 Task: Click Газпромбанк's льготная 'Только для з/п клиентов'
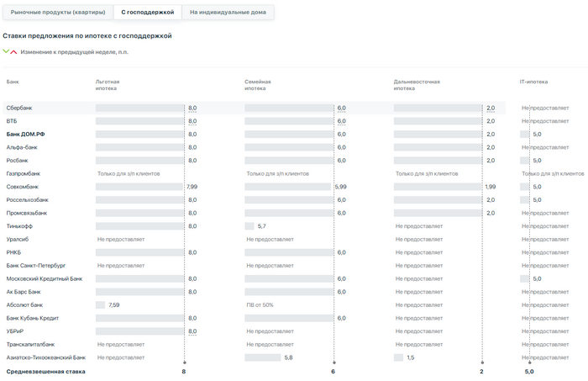click(x=129, y=173)
